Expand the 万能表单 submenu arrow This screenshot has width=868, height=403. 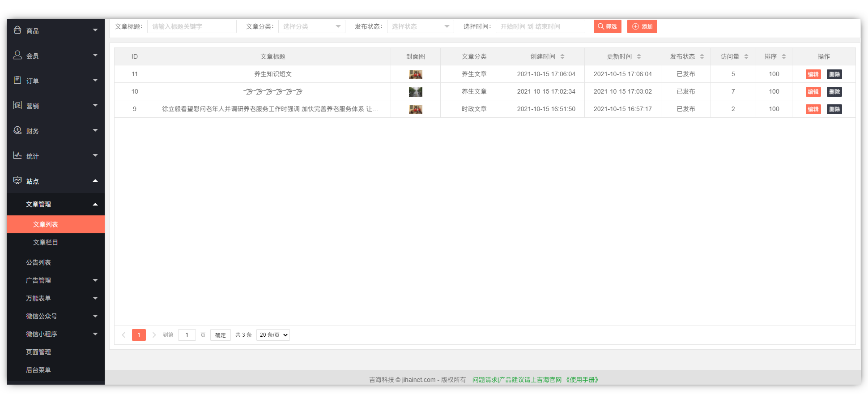click(95, 298)
